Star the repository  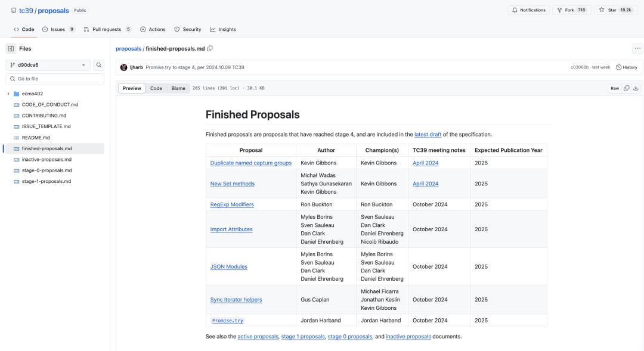(x=615, y=10)
